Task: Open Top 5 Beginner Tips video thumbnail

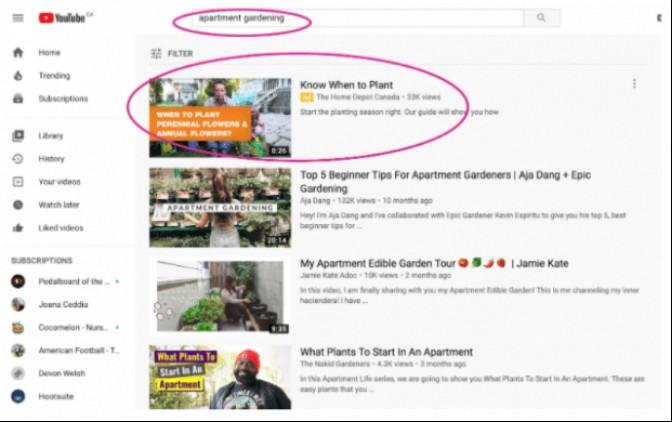Action: pos(220,208)
